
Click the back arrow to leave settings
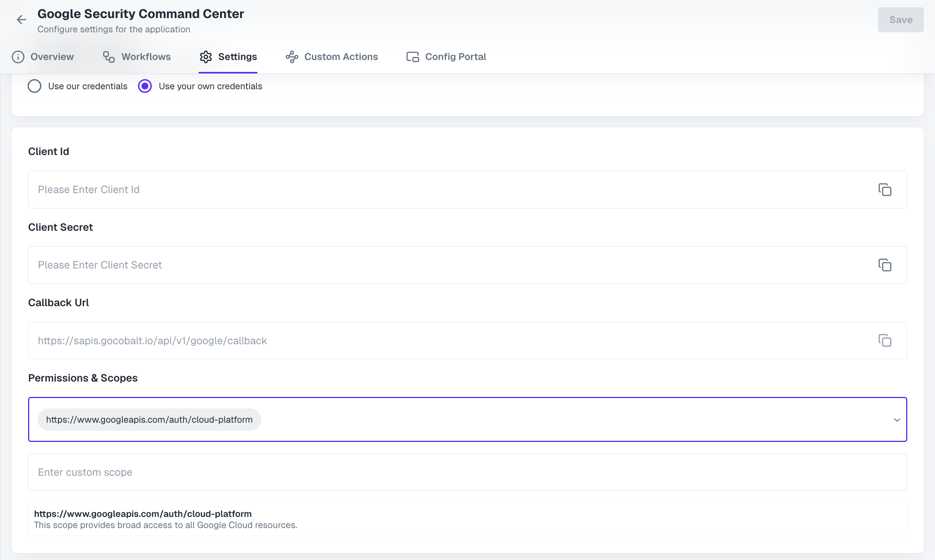point(21,20)
